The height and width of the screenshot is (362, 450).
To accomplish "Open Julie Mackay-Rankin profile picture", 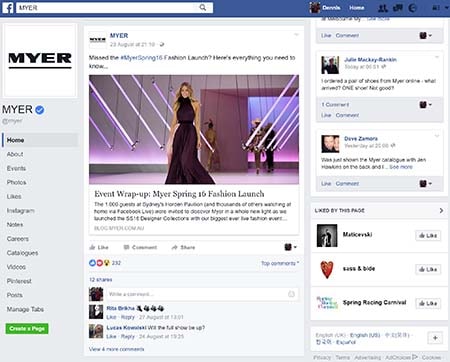I will (330, 65).
